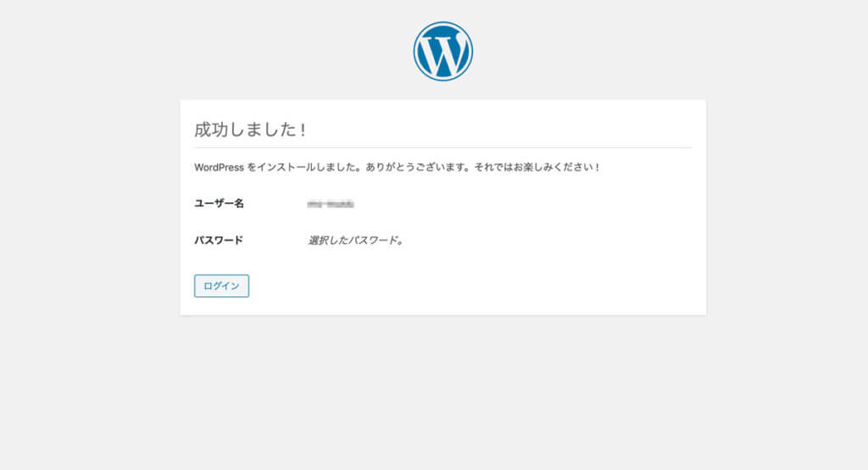
Task: Click the パスワード label
Action: 219,240
